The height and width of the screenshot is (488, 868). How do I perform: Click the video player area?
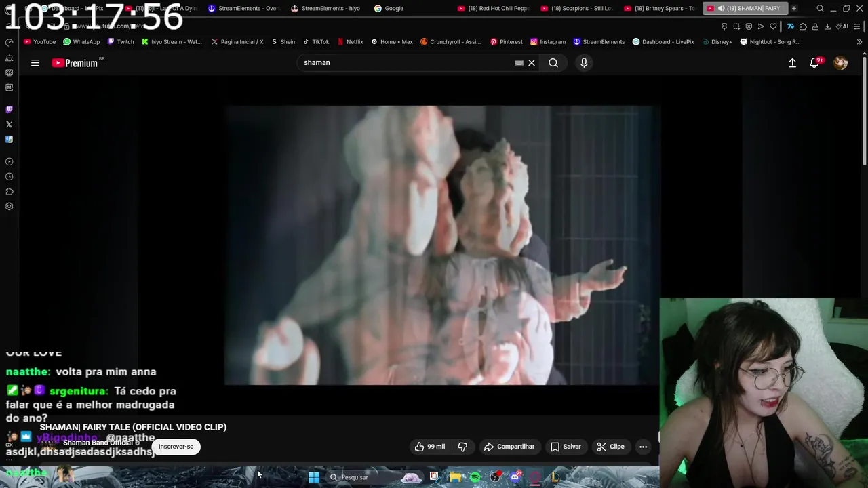coord(442,245)
